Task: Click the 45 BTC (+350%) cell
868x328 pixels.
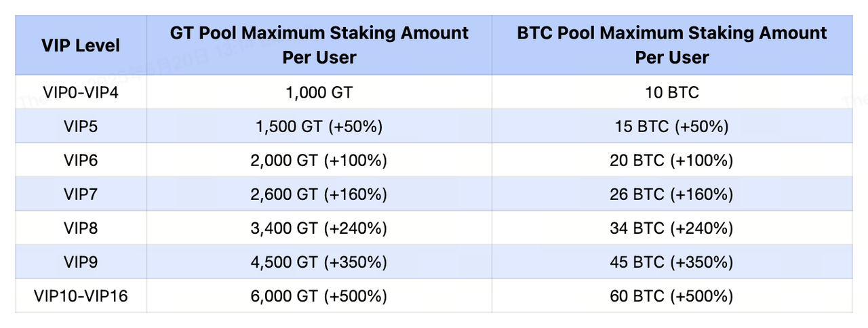Action: click(671, 262)
